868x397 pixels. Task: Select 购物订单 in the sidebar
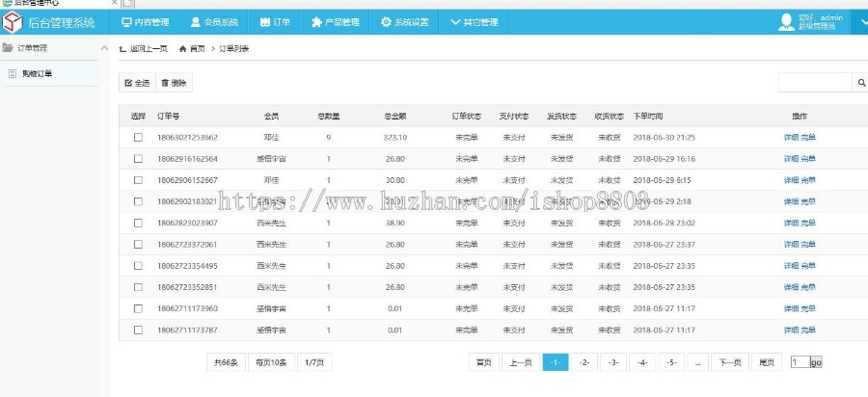(x=51, y=73)
